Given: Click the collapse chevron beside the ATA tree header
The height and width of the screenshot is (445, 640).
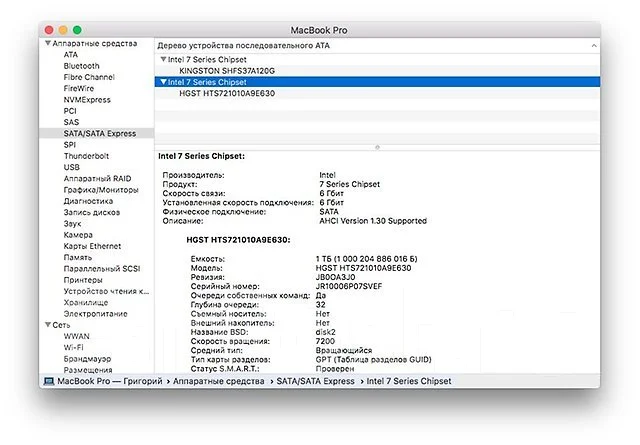Looking at the screenshot, I should (x=594, y=46).
